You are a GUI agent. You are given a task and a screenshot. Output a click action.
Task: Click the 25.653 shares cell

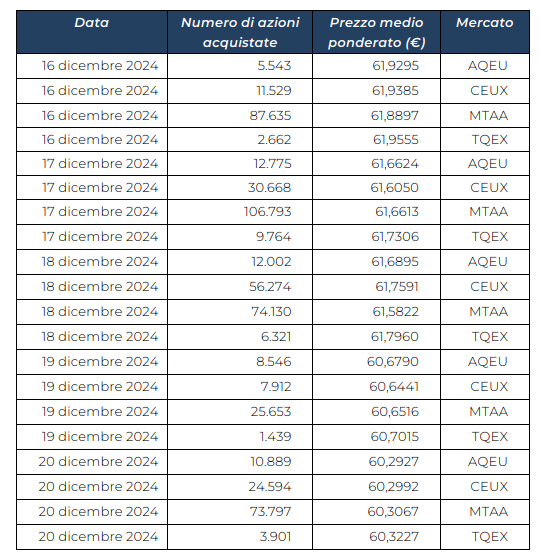pos(240,412)
